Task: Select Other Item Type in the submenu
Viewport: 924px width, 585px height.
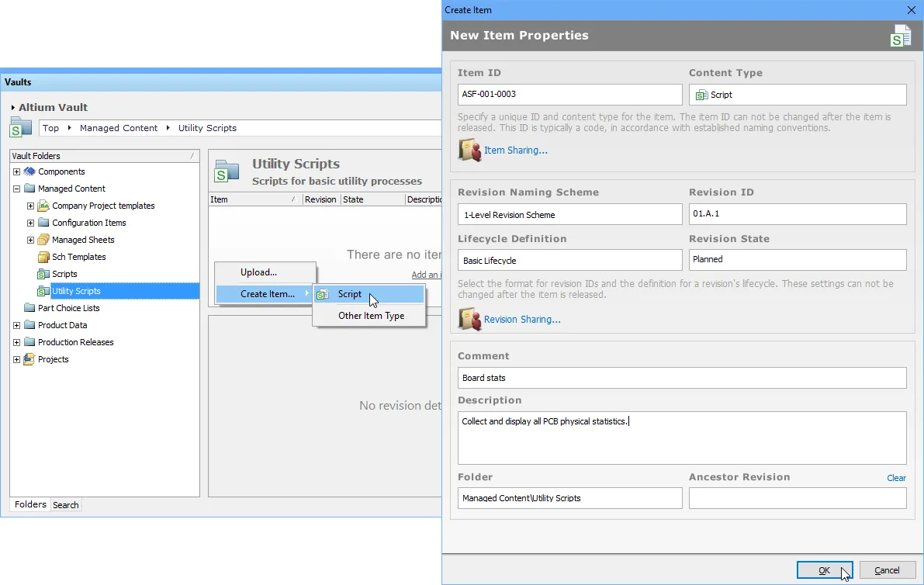Action: (369, 316)
